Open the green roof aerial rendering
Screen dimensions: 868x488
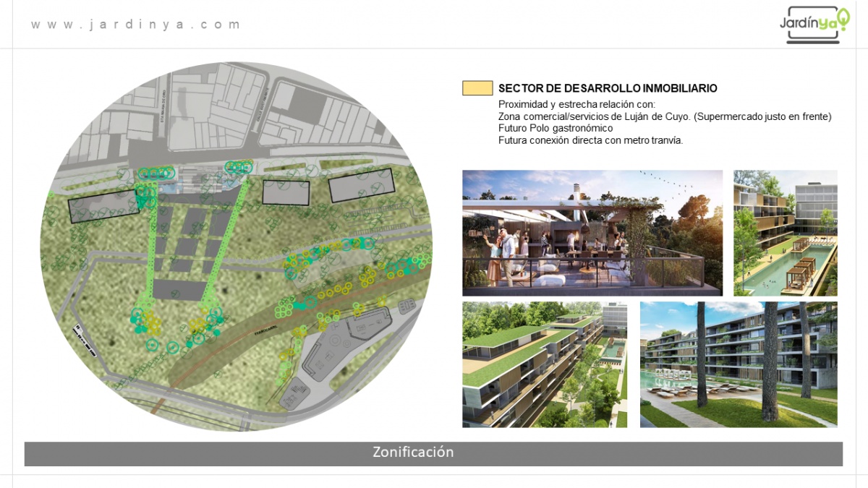pyautogui.click(x=544, y=364)
